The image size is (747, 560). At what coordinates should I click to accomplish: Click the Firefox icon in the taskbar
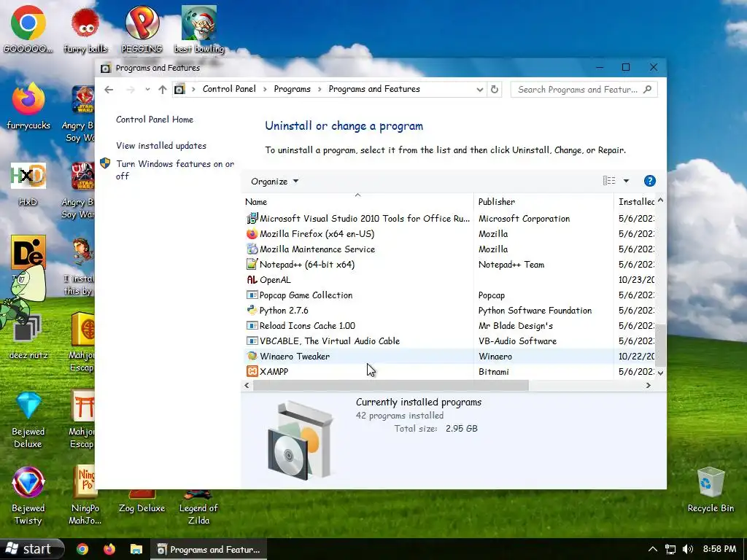[109, 549]
